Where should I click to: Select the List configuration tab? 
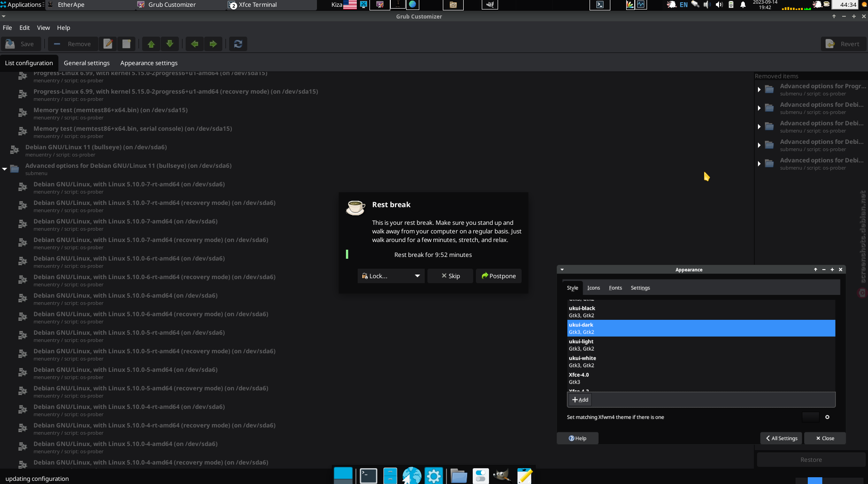point(29,63)
